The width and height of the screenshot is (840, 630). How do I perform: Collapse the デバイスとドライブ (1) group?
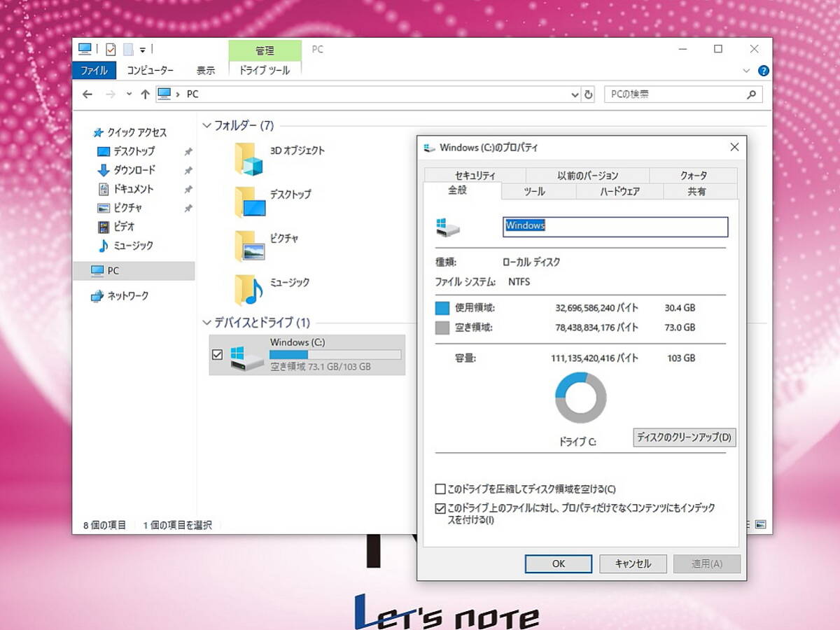[206, 323]
